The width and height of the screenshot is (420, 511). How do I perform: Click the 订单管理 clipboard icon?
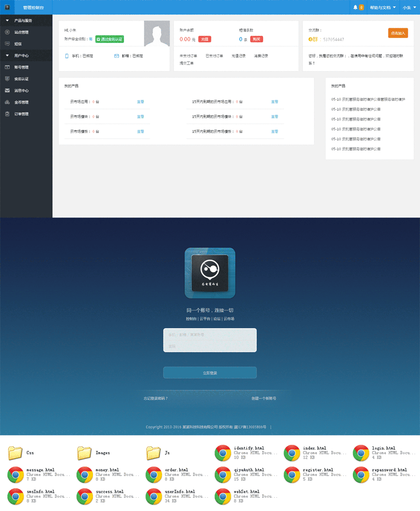point(7,114)
